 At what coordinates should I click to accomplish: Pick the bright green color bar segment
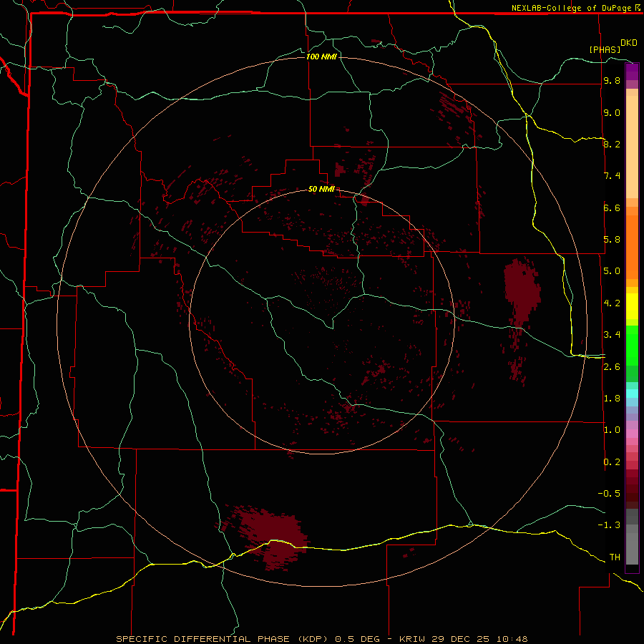[x=632, y=345]
